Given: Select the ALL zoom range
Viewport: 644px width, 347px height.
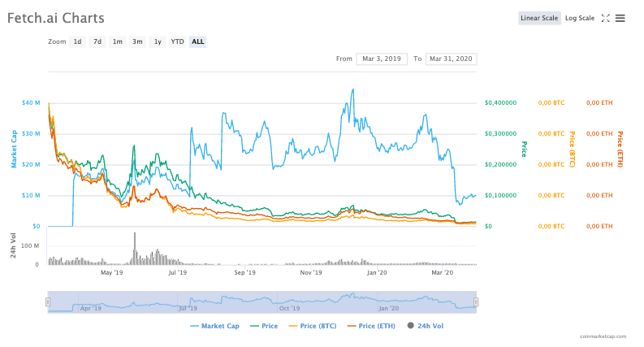Looking at the screenshot, I should click(x=197, y=41).
